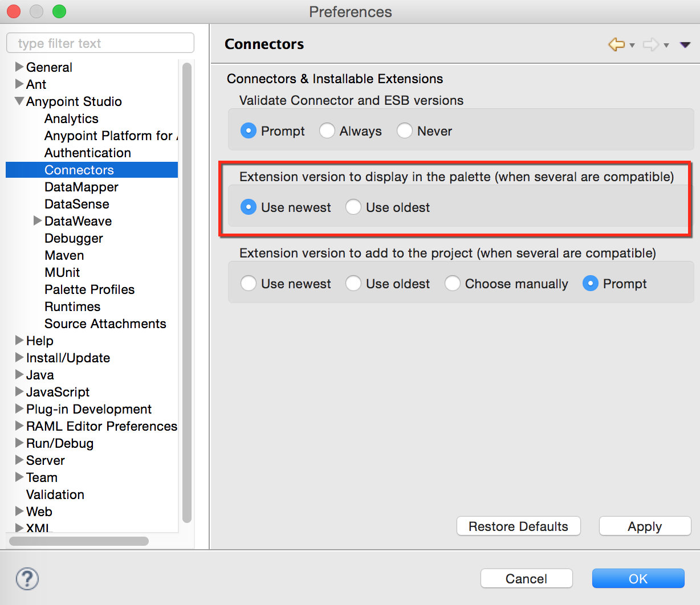Image resolution: width=700 pixels, height=605 pixels.
Task: Click the forward navigation arrow icon
Action: click(x=650, y=44)
